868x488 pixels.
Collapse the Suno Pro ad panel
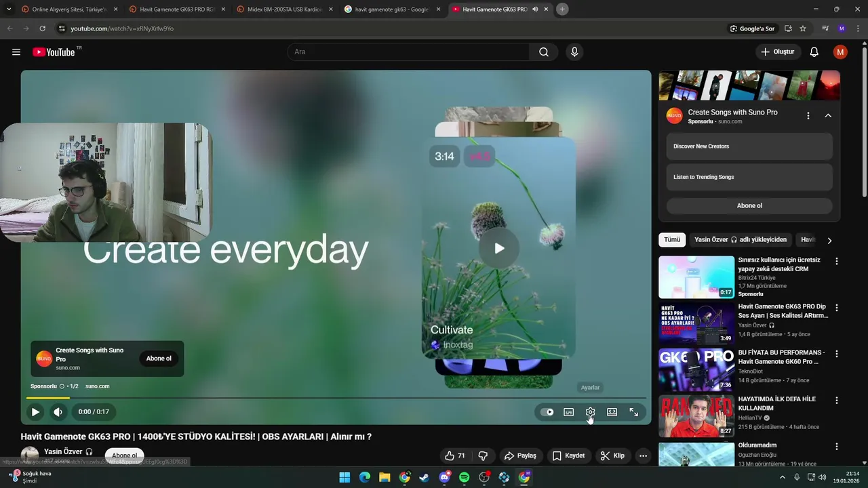click(x=828, y=116)
